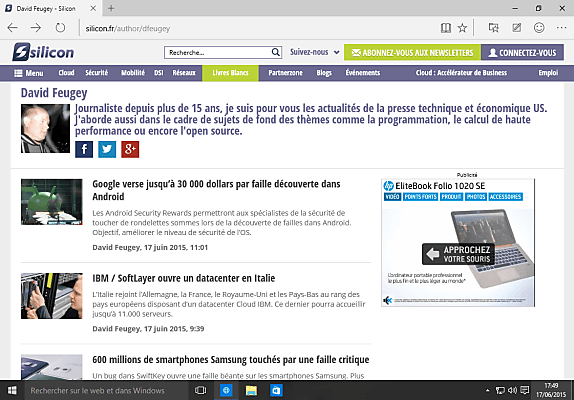
Task: Open the feedback smiley icon
Action: [x=539, y=28]
